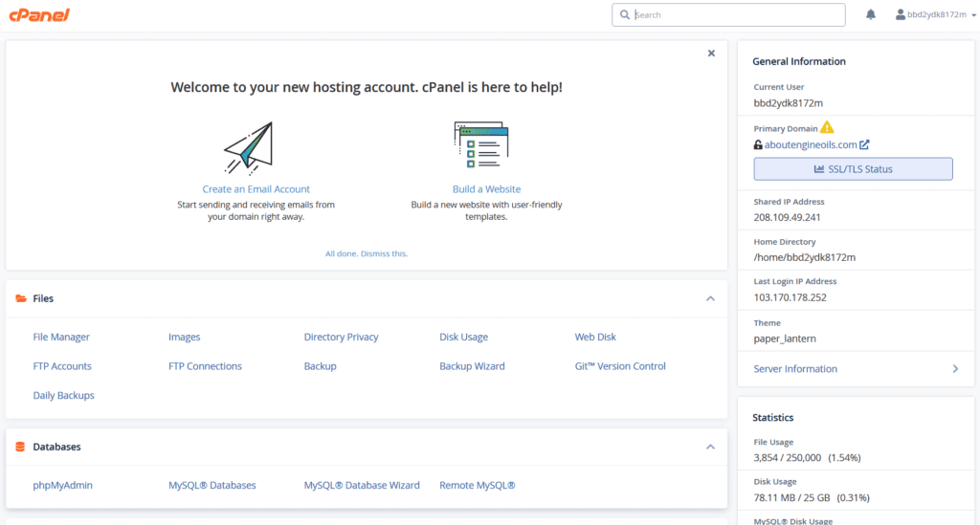Click the website template illustration
980x525 pixels.
(481, 144)
